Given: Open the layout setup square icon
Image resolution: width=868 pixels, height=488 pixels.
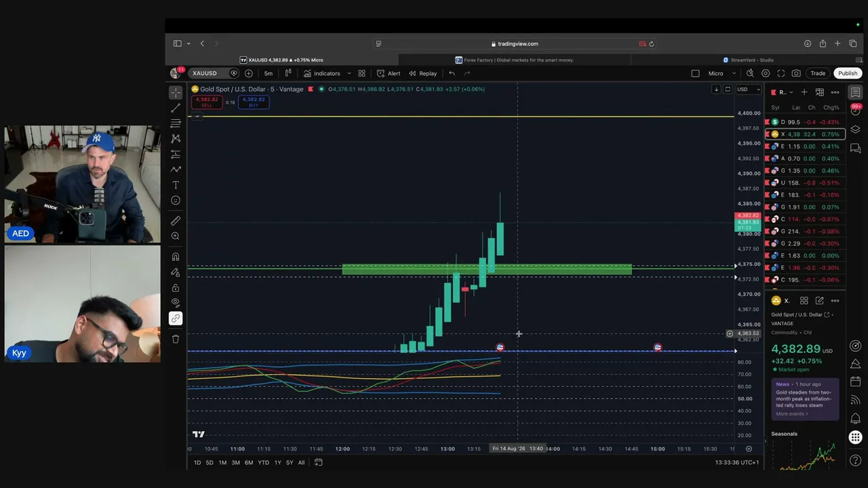Looking at the screenshot, I should (695, 73).
